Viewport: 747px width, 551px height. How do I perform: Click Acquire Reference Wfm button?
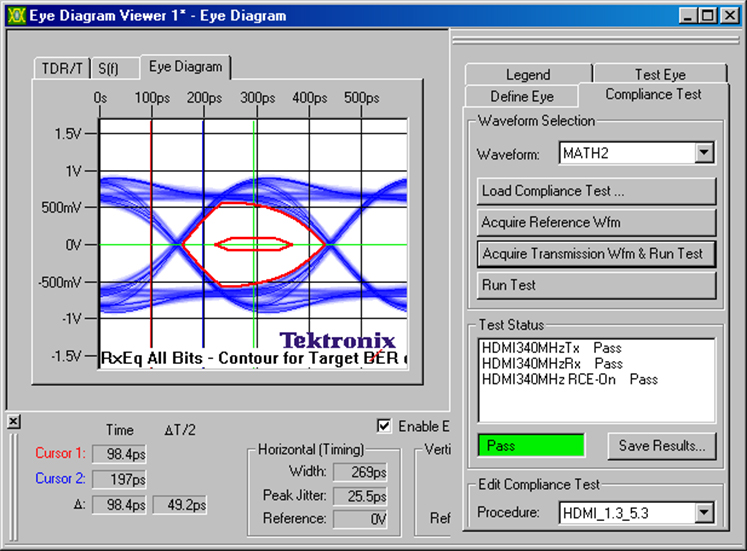coord(596,222)
